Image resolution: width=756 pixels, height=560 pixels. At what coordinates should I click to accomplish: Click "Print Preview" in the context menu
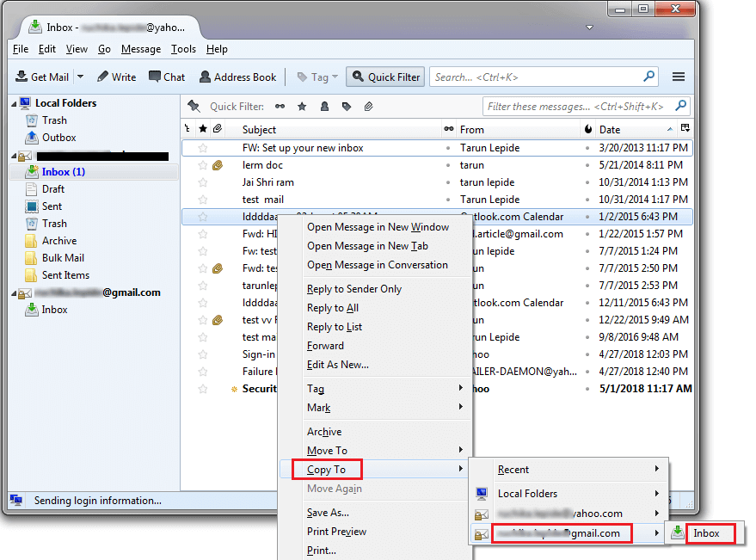(336, 532)
